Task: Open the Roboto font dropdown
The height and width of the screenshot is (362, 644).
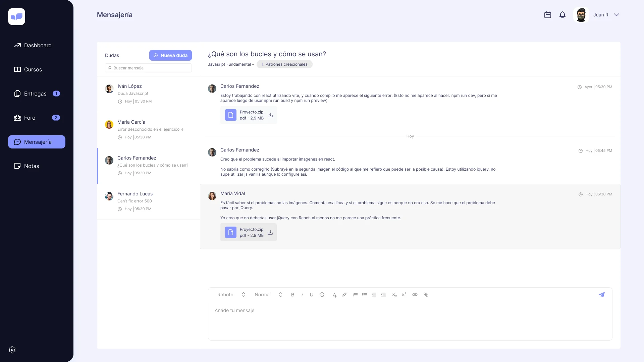Action: (x=231, y=295)
